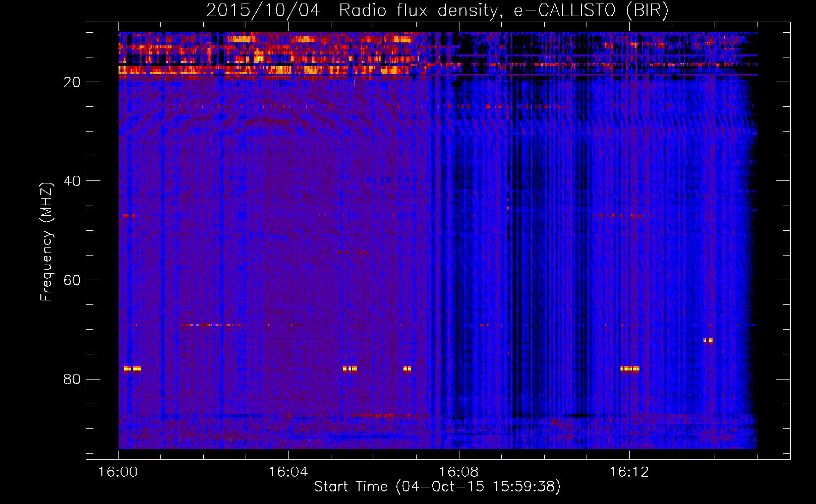The height and width of the screenshot is (504, 816).
Task: Click the plot title "2015/10/04 Radio flux density, e-CALLISTO (BIR)"
Action: pyautogui.click(x=437, y=10)
